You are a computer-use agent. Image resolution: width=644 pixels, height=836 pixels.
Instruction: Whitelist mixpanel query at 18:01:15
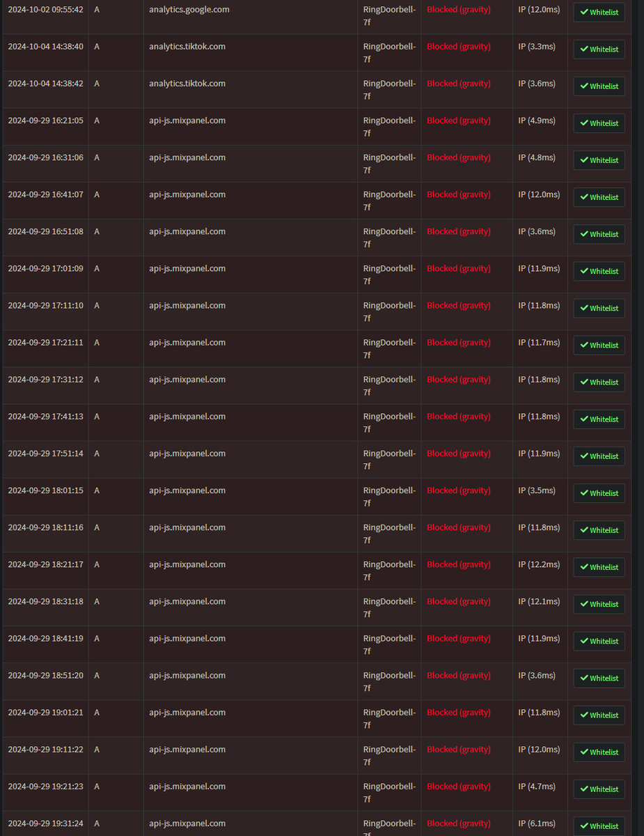(x=599, y=493)
